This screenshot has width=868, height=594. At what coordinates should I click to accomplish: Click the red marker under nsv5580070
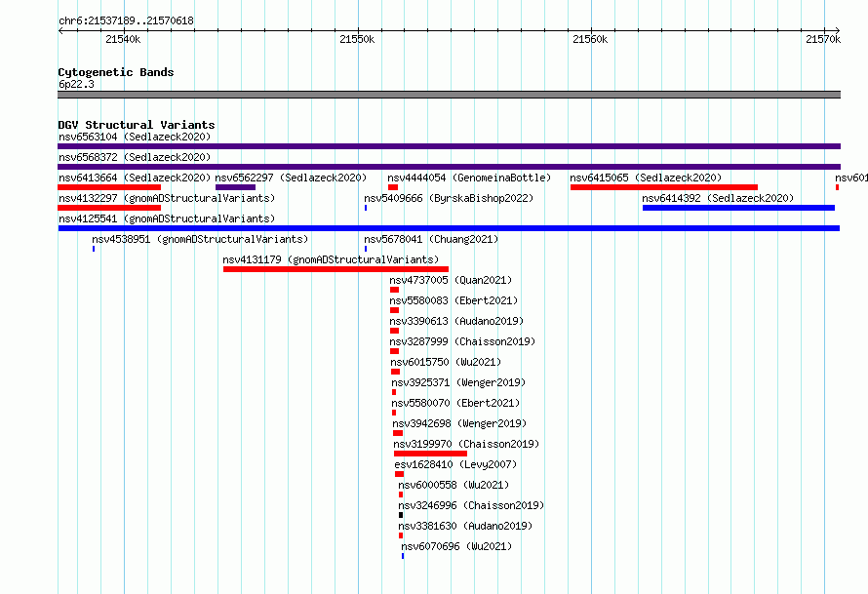click(x=394, y=413)
